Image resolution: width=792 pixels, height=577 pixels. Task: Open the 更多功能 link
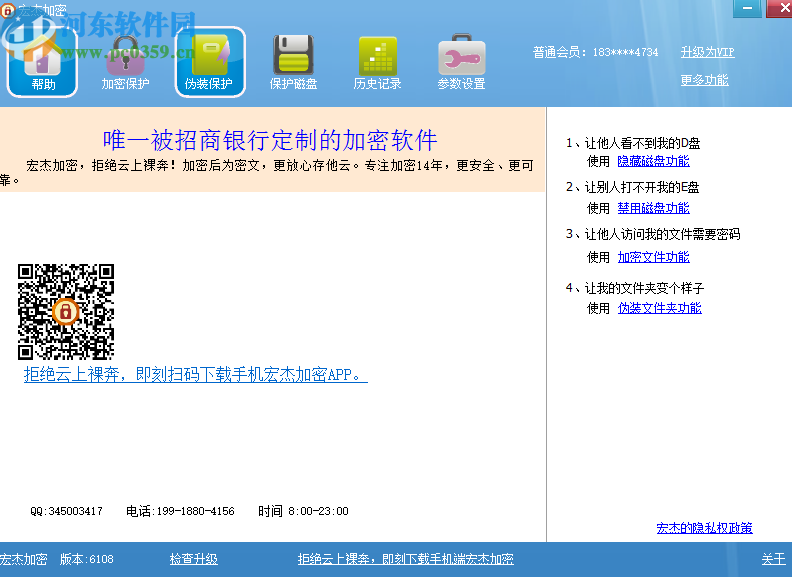704,80
